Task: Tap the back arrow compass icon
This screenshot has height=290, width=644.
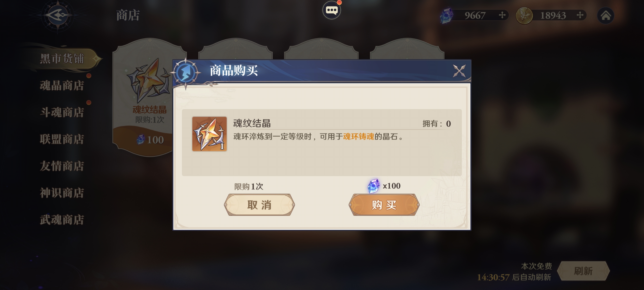Action: coord(58,15)
